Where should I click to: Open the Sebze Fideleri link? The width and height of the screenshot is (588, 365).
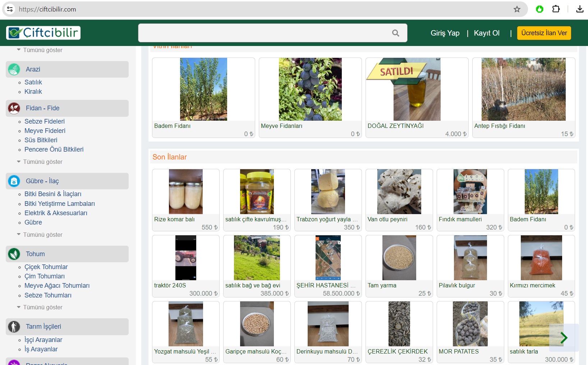point(45,121)
